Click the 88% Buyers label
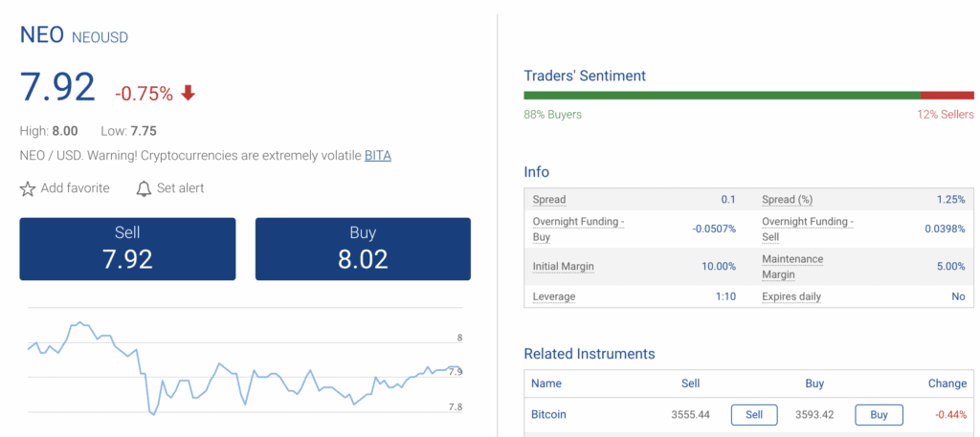This screenshot has width=980, height=437. [552, 115]
